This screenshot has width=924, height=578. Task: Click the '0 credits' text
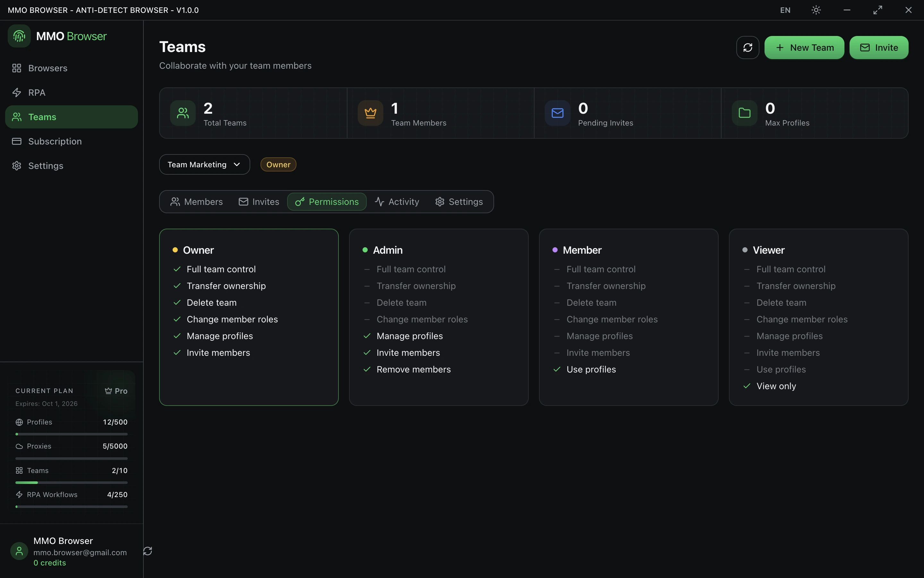point(50,563)
